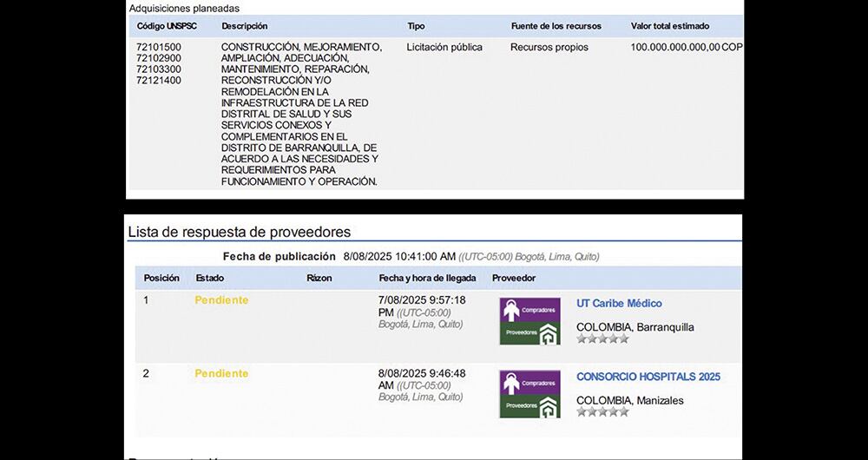Click the Fecha y hora de llegada header

point(427,278)
